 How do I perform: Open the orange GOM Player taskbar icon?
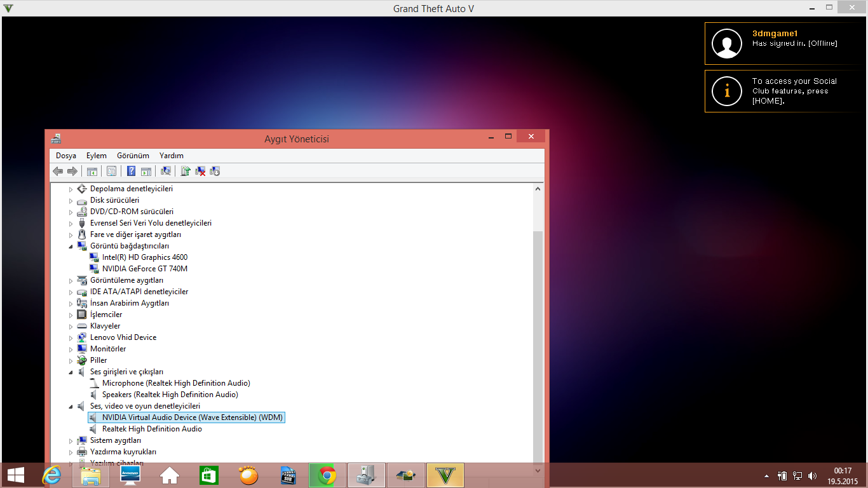(x=248, y=475)
